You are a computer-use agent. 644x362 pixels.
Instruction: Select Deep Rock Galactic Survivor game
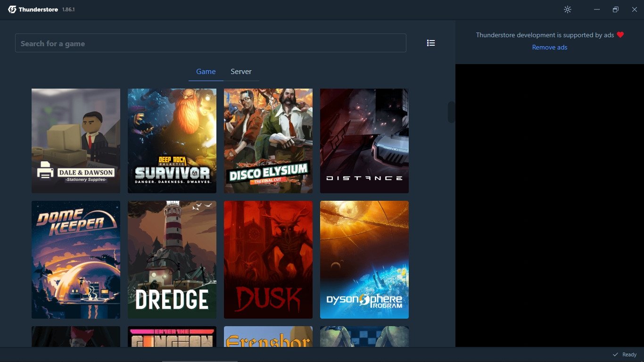(172, 141)
